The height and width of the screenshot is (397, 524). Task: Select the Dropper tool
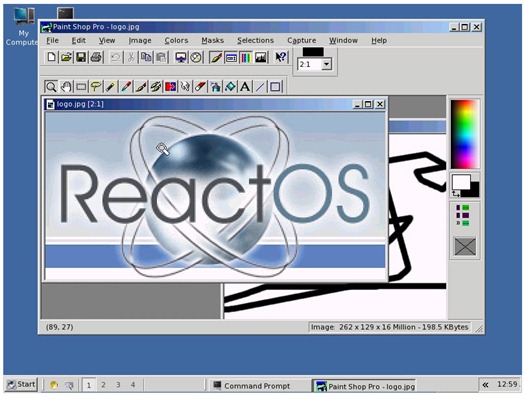126,87
